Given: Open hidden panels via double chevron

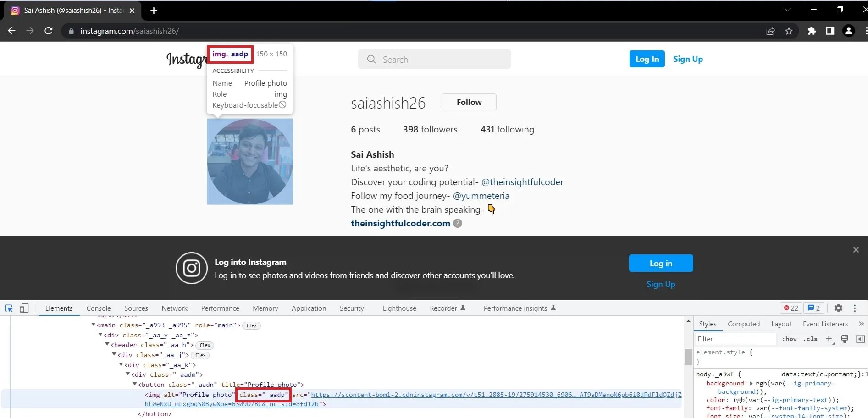Looking at the screenshot, I should pyautogui.click(x=862, y=324).
